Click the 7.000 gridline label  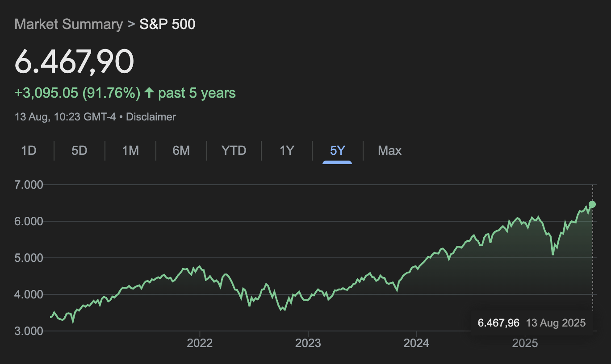pos(28,184)
